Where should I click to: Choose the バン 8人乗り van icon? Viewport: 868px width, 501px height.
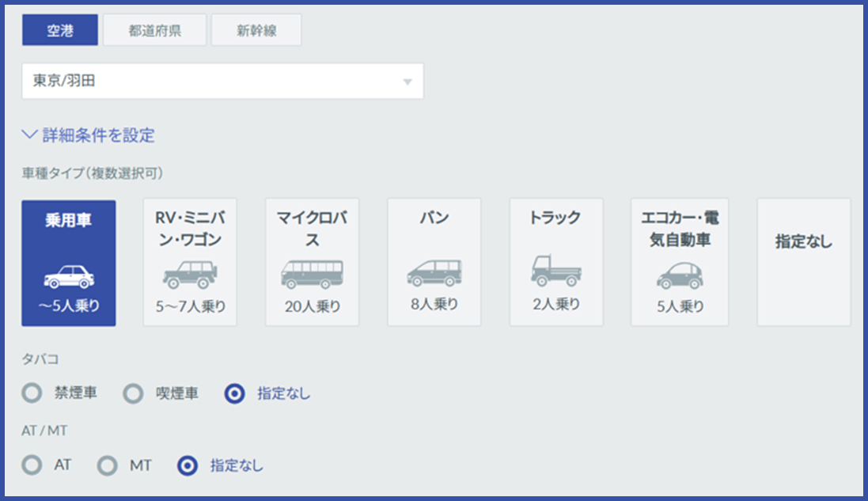tap(434, 273)
